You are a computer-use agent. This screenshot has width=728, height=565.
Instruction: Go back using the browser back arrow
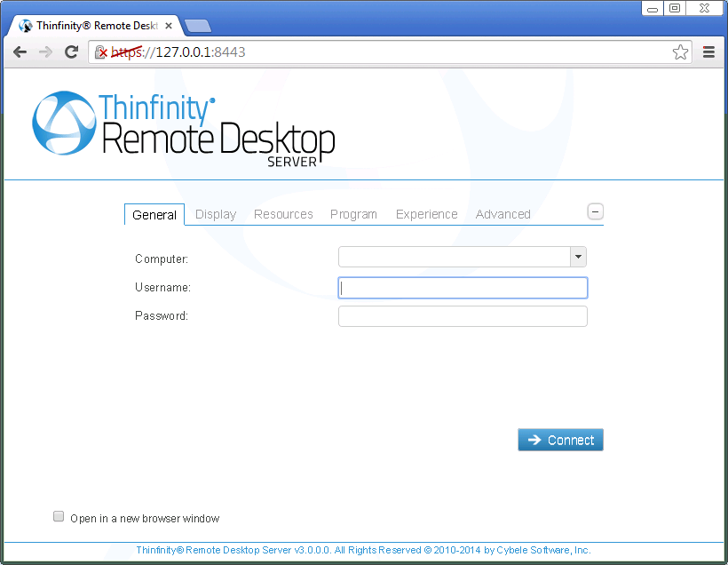pyautogui.click(x=20, y=52)
